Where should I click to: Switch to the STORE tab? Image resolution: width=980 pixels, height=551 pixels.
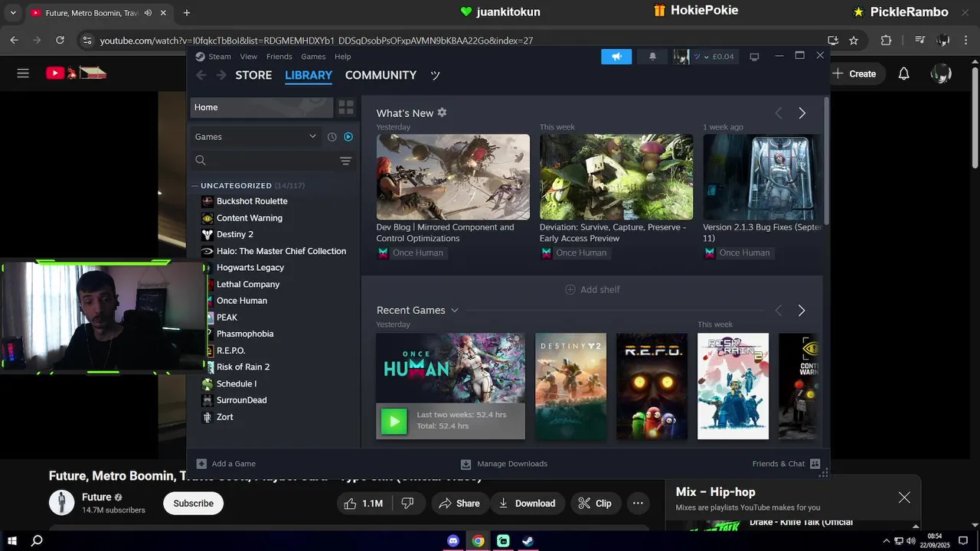(253, 75)
